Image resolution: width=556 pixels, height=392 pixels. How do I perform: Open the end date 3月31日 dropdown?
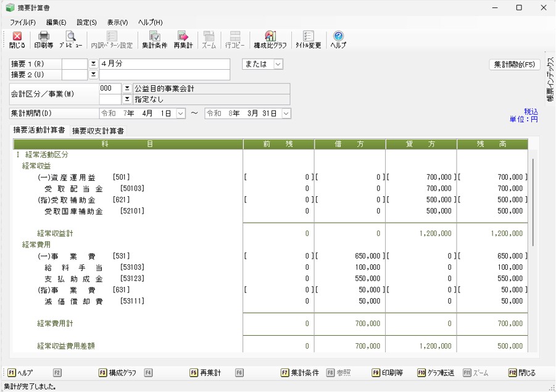coord(286,114)
